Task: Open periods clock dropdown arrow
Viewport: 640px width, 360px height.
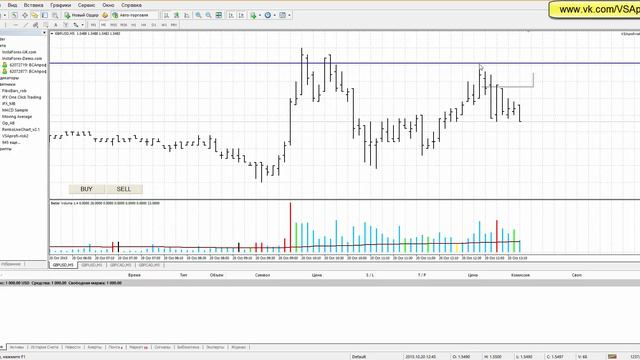Action: pos(275,15)
